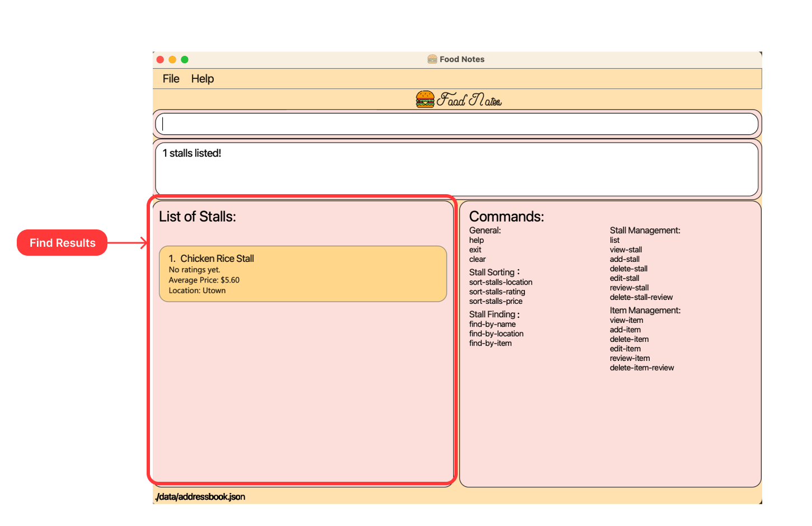Click 'Location: Utown' text

[x=197, y=291]
